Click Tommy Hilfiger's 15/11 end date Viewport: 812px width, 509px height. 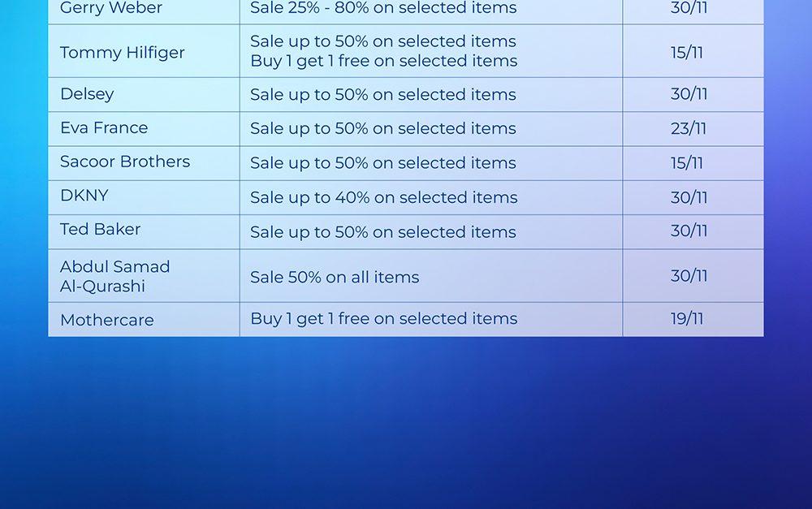[x=687, y=53]
